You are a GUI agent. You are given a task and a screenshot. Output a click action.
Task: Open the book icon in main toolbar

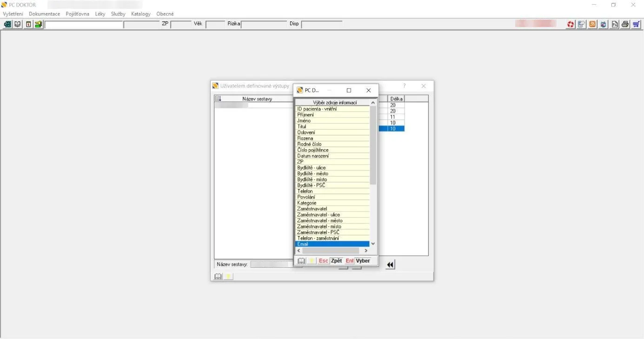click(x=18, y=24)
